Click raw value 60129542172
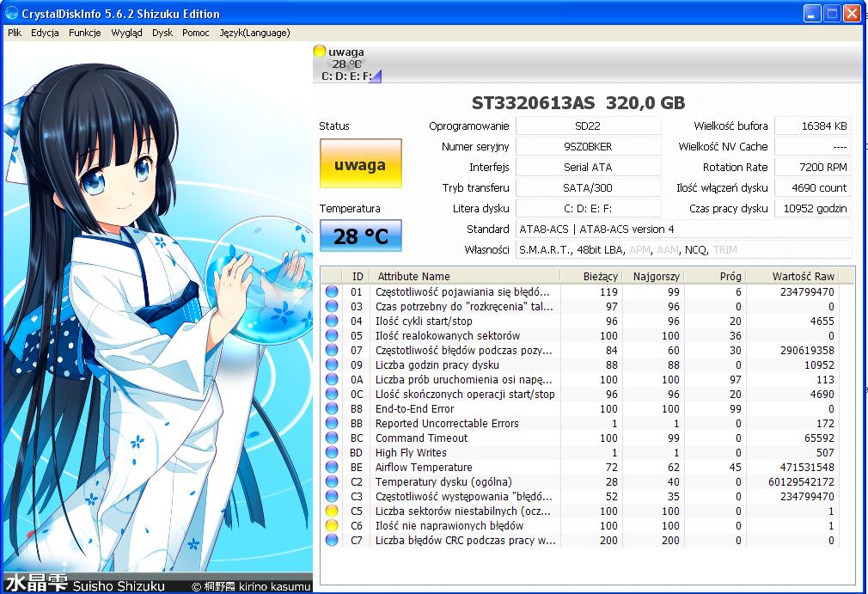868x594 pixels. tap(801, 481)
